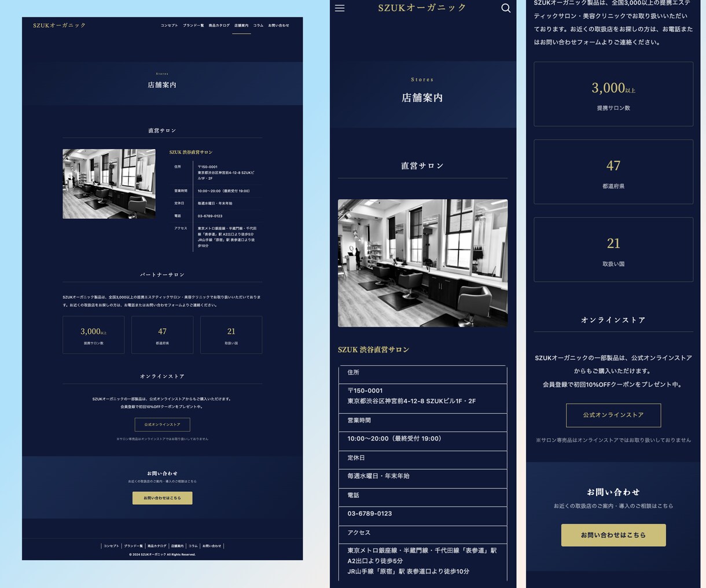Open コンセプト in the desktop top navigation
706x588 pixels.
[170, 25]
